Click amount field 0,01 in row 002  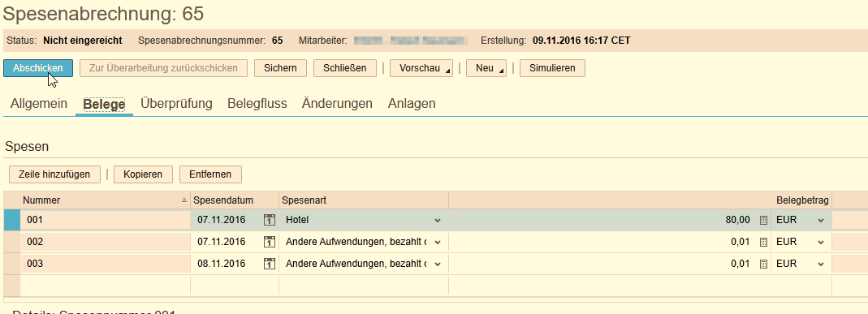coord(602,242)
